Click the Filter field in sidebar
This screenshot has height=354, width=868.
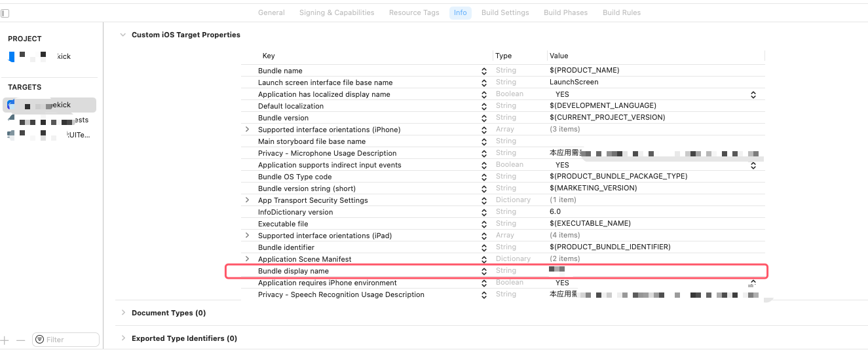pyautogui.click(x=66, y=340)
